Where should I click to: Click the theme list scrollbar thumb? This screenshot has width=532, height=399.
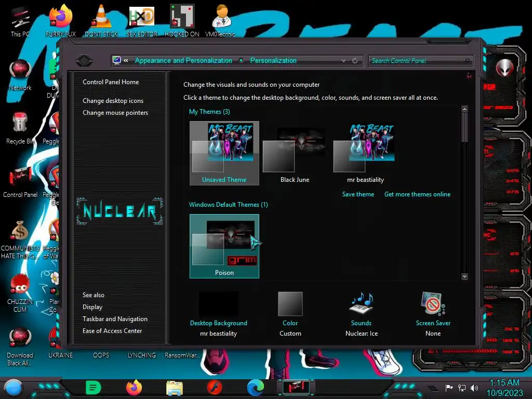pyautogui.click(x=464, y=127)
